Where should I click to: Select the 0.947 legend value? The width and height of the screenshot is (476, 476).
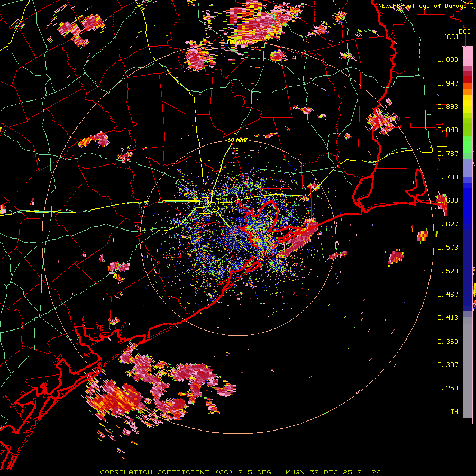tap(448, 83)
